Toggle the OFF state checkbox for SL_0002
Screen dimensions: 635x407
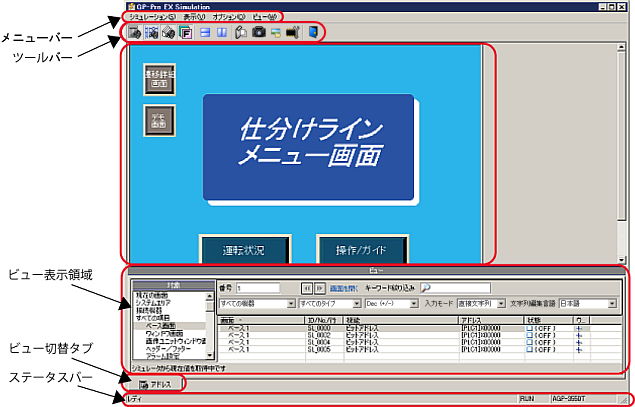(530, 334)
